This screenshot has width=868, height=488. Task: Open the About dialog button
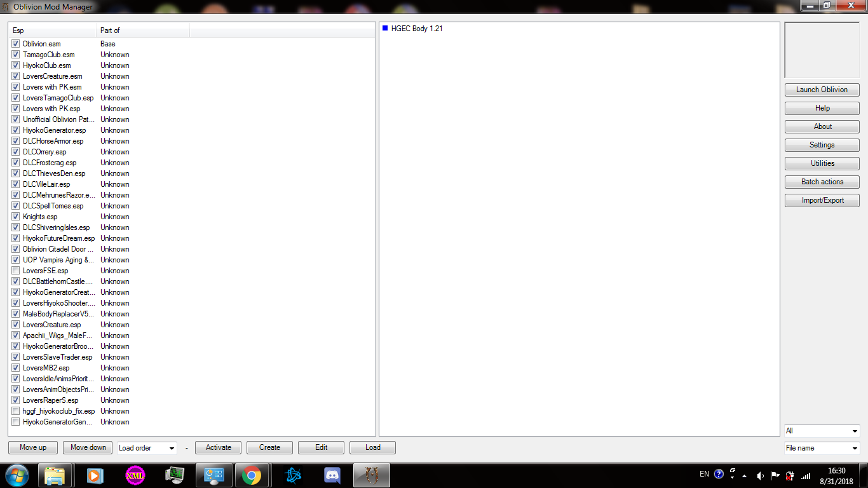click(822, 126)
